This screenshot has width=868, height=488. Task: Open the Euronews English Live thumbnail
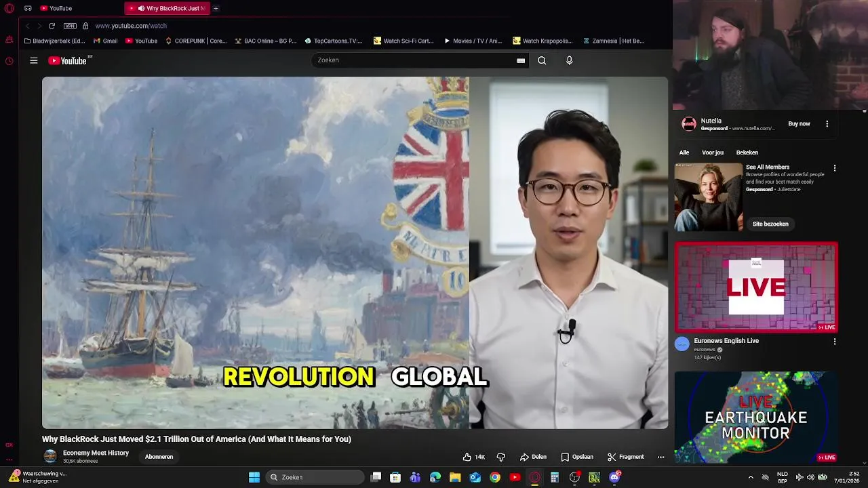(x=756, y=287)
